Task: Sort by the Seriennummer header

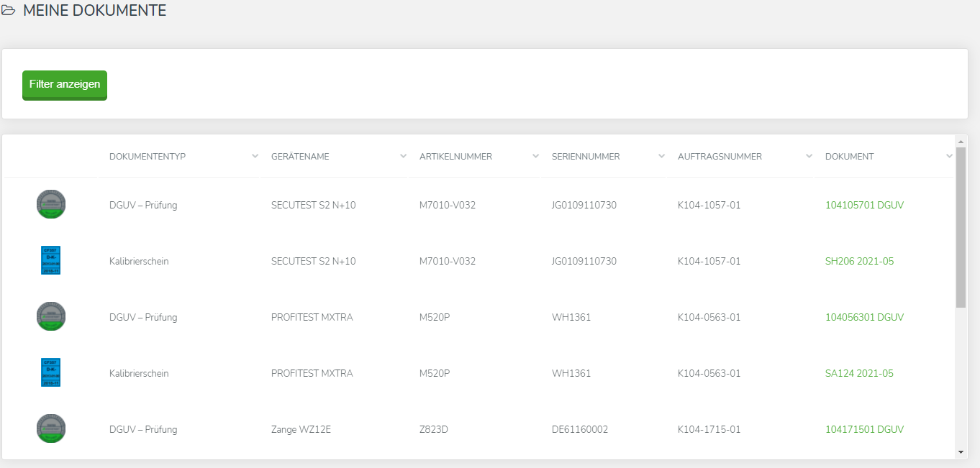Action: 586,157
